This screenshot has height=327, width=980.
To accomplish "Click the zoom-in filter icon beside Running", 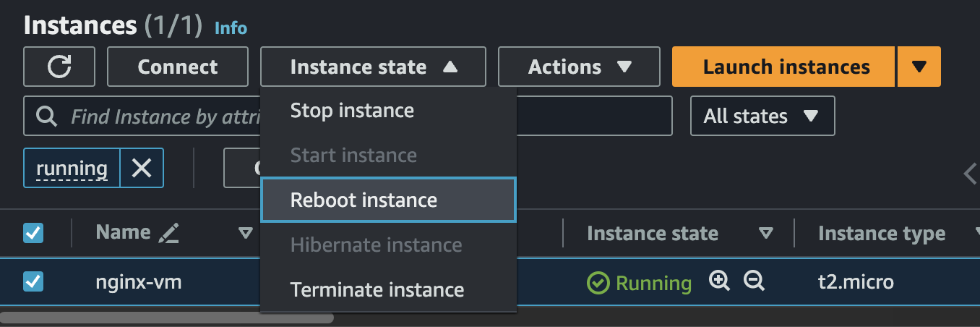I will click(x=719, y=281).
